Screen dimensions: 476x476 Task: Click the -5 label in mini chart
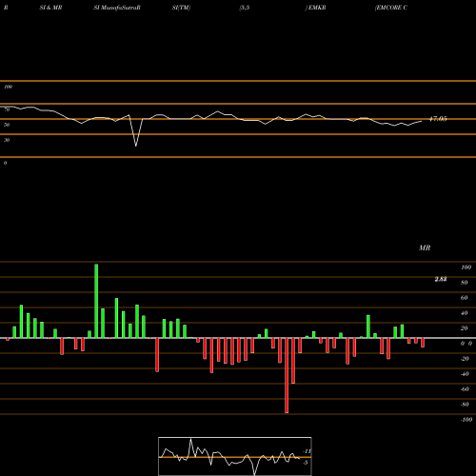click(x=306, y=463)
